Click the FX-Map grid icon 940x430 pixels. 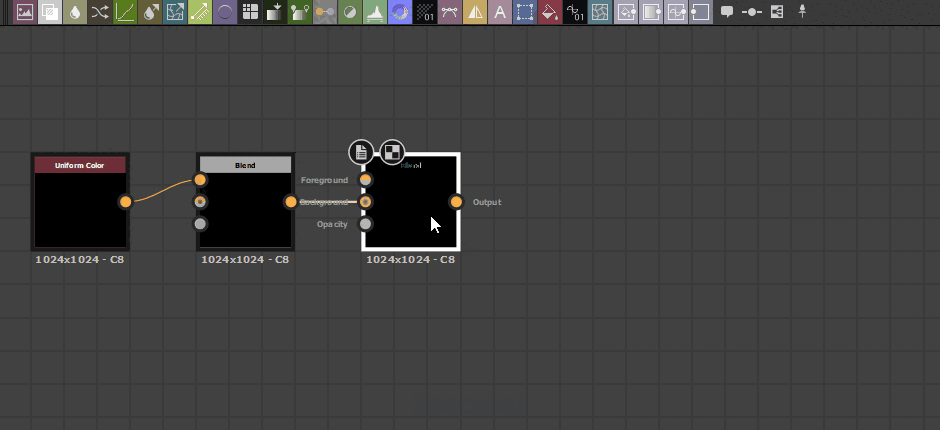[250, 13]
